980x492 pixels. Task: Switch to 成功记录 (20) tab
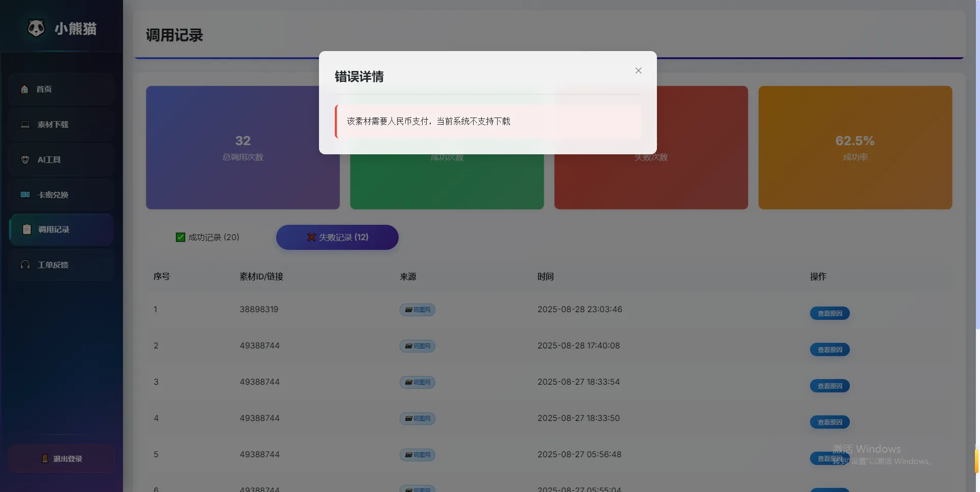pos(208,238)
